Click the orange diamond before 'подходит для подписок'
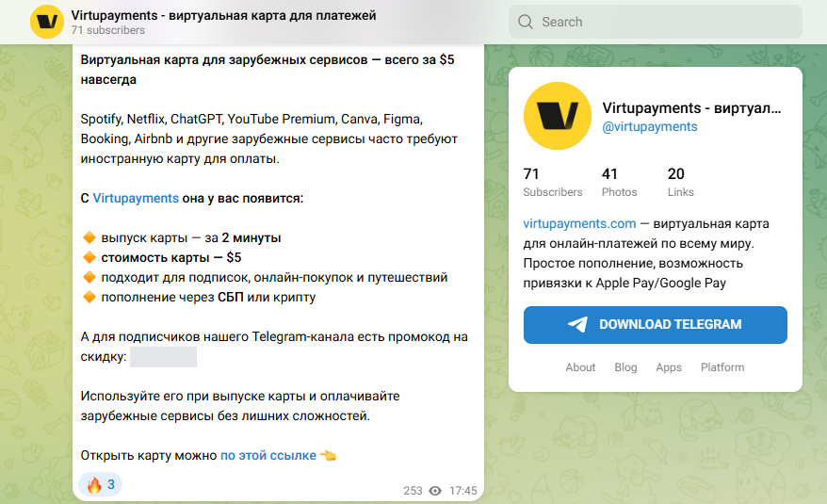The width and height of the screenshot is (827, 504). (89, 277)
